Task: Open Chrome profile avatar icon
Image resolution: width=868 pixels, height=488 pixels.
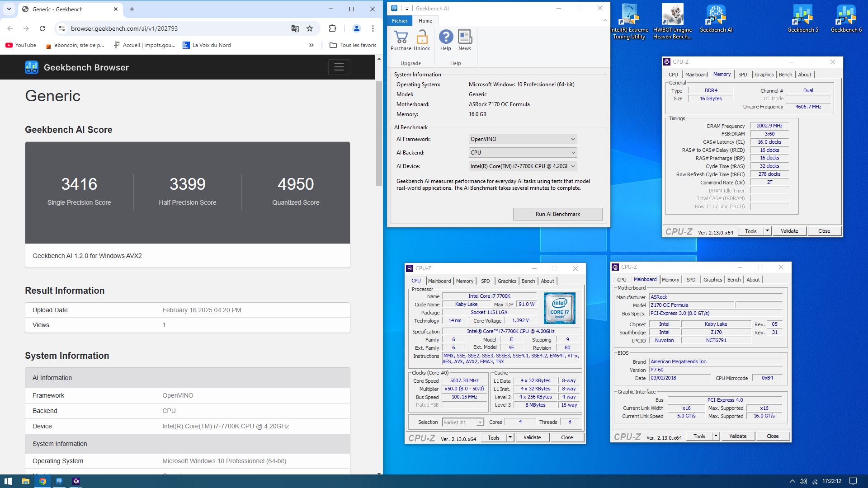Action: [x=356, y=28]
